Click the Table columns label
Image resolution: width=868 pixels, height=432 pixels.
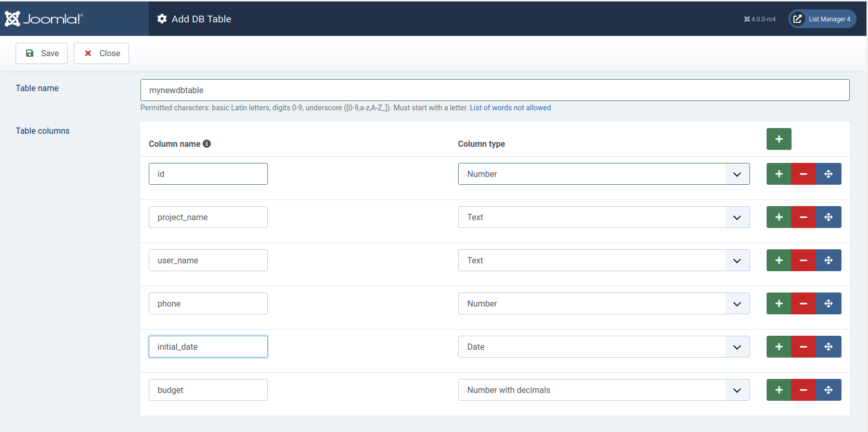pos(43,131)
